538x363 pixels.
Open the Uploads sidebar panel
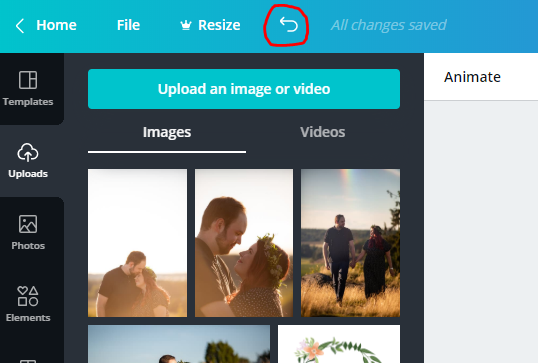(28, 161)
